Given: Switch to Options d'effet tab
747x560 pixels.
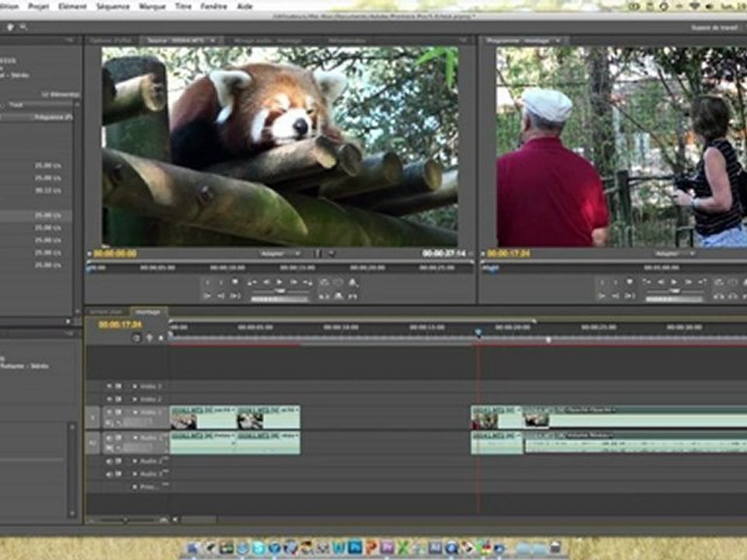Looking at the screenshot, I should [110, 41].
